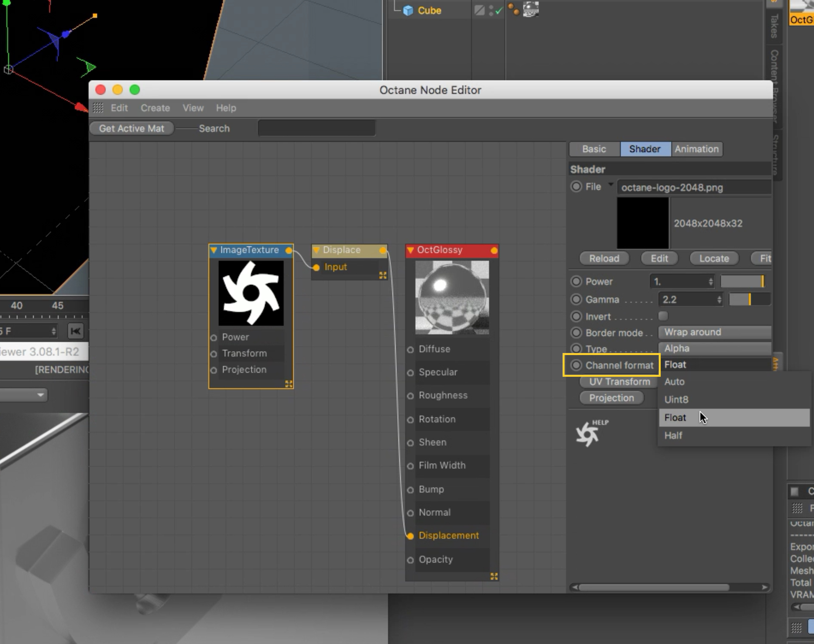
Task: Enable the Invert checkbox
Action: tap(663, 316)
